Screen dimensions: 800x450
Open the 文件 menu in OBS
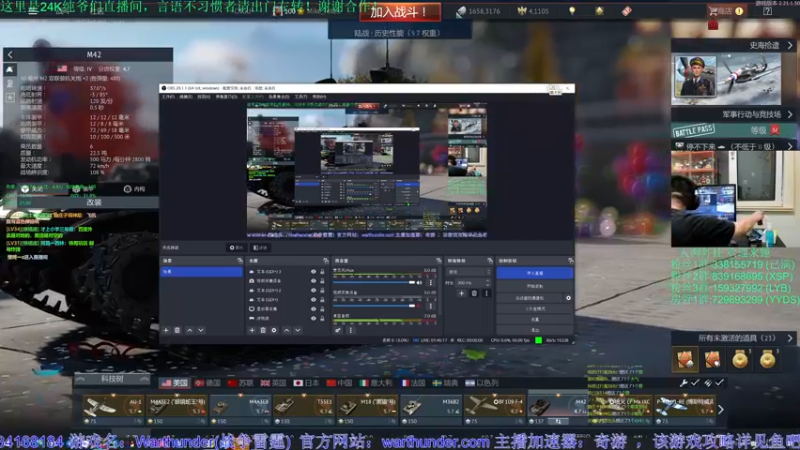[x=167, y=96]
